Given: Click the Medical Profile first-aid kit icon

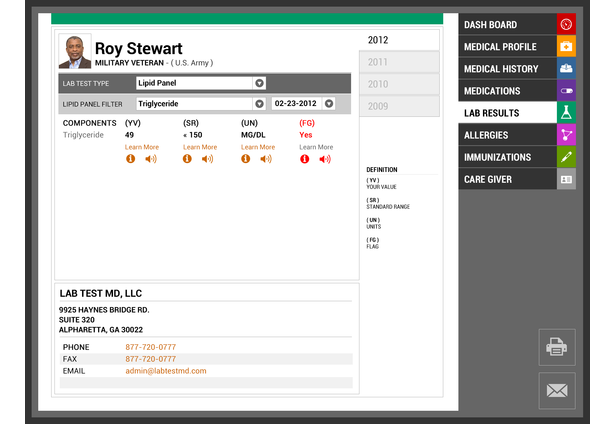Looking at the screenshot, I should click(x=566, y=46).
